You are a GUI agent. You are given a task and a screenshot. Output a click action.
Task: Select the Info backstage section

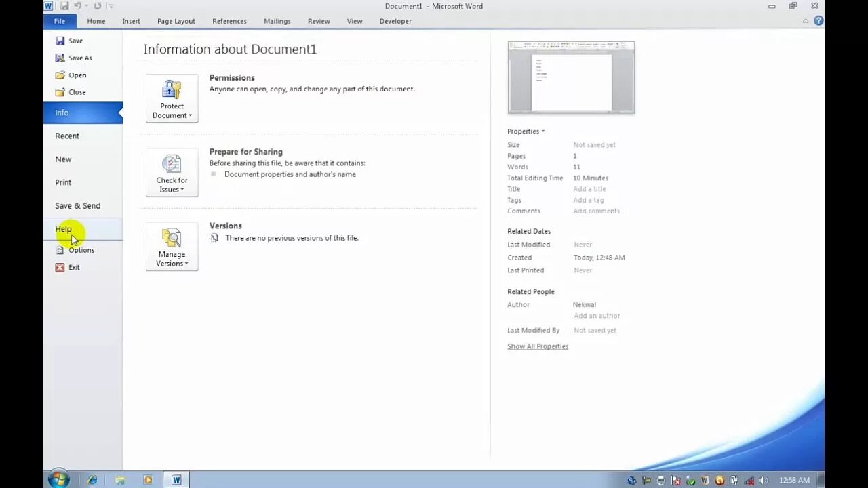pos(83,113)
